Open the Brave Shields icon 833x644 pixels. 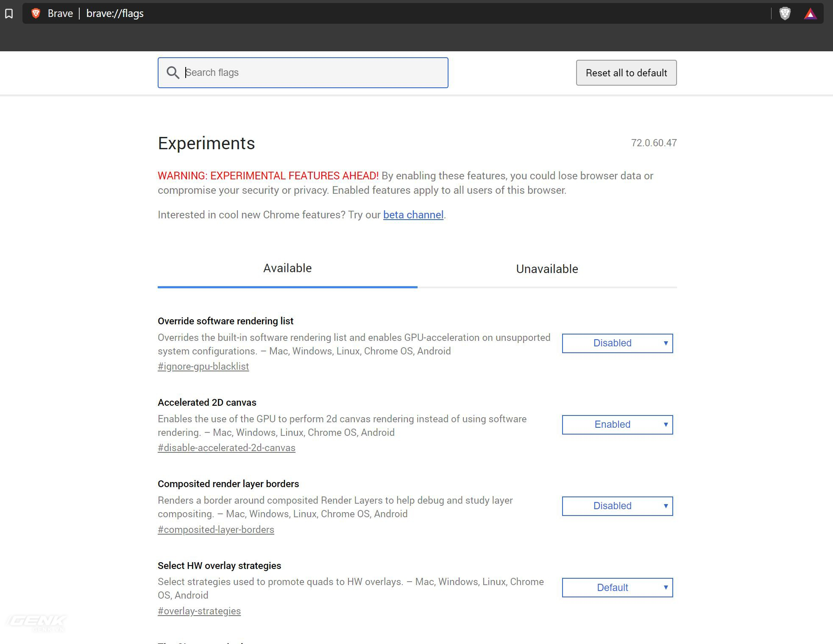coord(785,14)
